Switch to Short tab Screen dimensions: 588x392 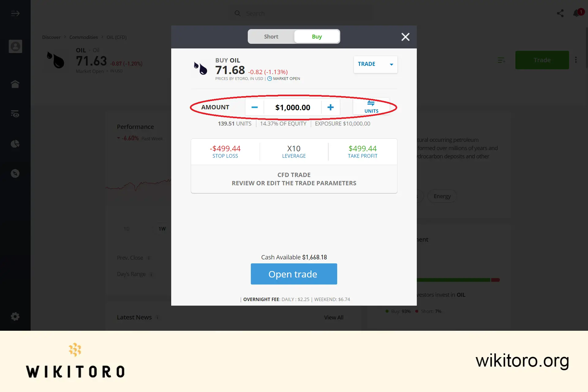coord(271,36)
